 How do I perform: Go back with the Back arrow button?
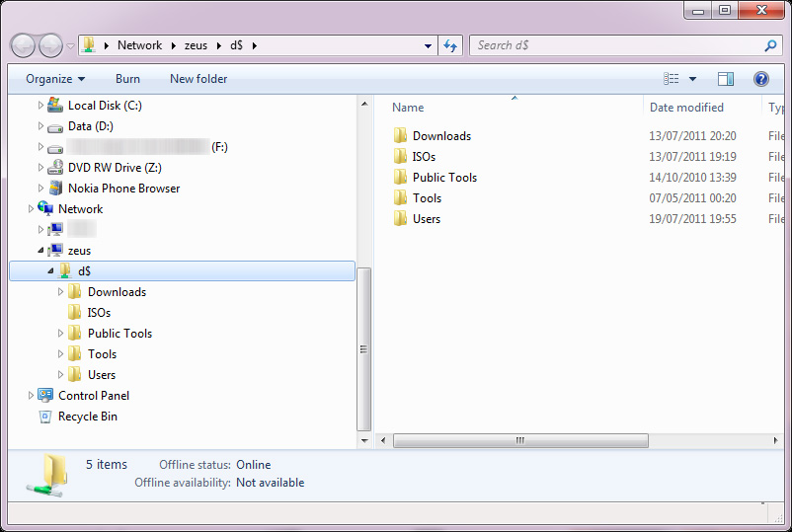coord(23,46)
